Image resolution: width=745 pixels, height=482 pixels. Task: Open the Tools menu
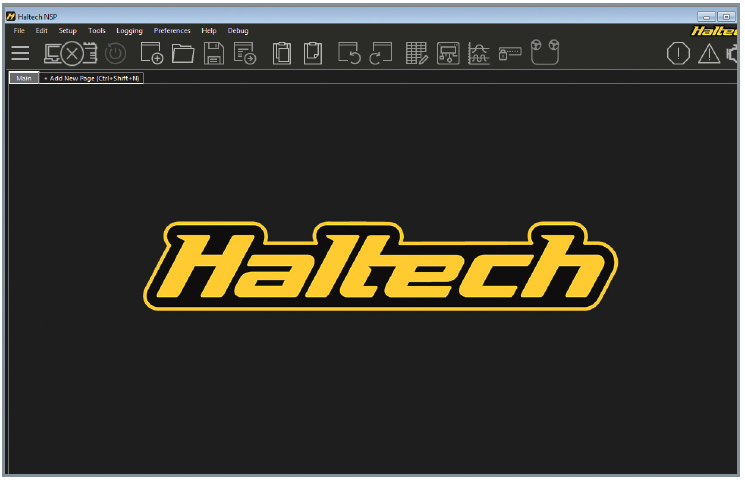click(96, 30)
